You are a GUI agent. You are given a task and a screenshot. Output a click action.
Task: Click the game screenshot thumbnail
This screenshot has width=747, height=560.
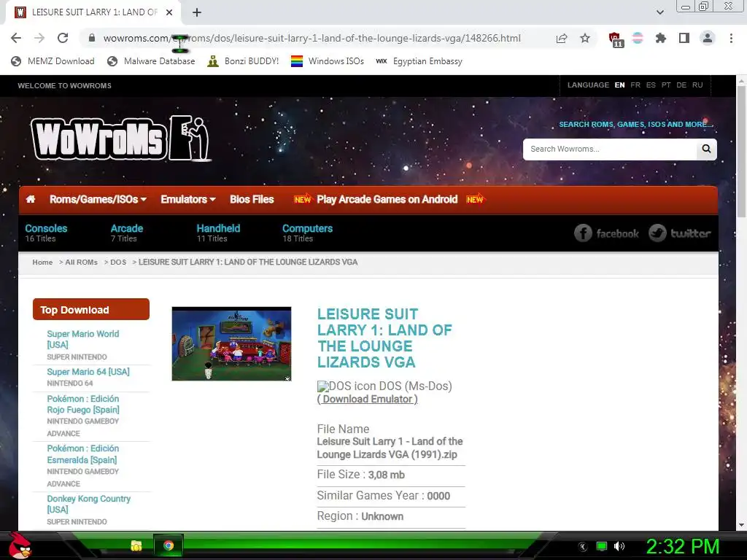point(231,344)
